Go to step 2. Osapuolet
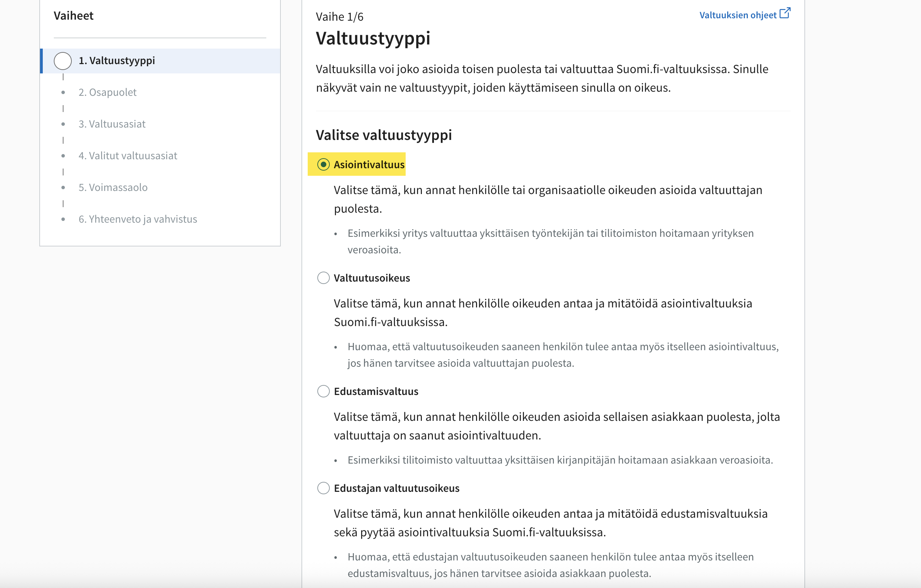The width and height of the screenshot is (921, 588). click(108, 92)
